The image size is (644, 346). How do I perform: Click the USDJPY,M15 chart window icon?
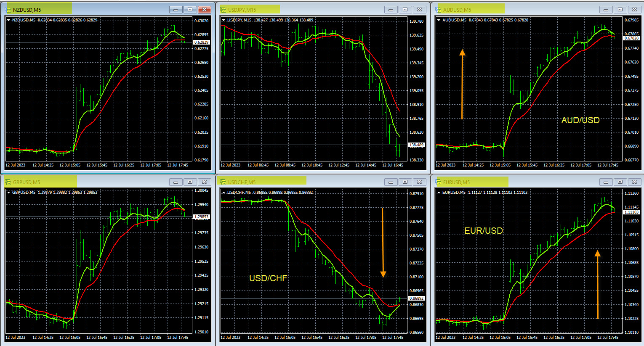click(224, 10)
